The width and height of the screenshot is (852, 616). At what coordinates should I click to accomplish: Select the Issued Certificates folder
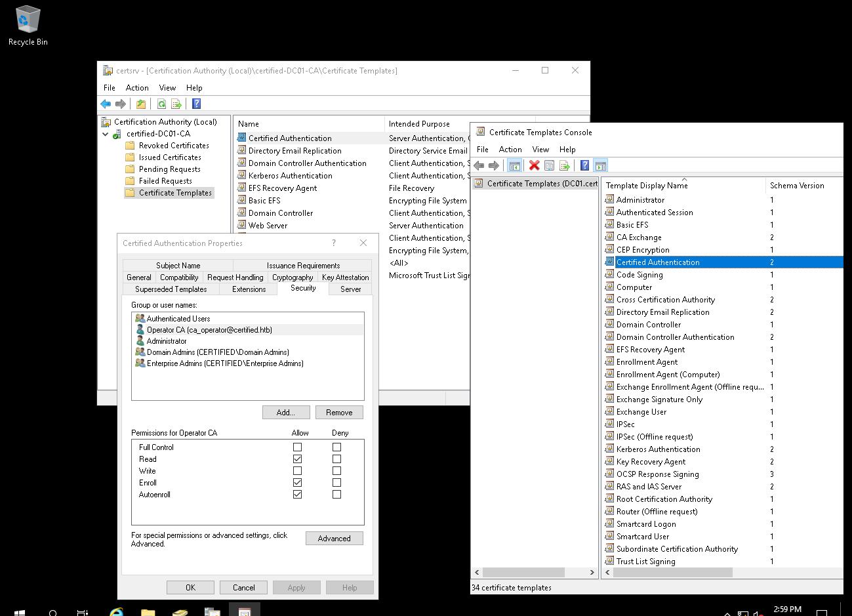(x=170, y=157)
